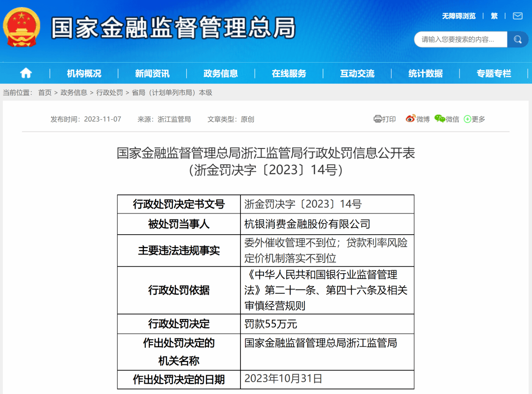This screenshot has height=394, width=532.
Task: Click date cell 2023年10月31日
Action: (x=327, y=379)
